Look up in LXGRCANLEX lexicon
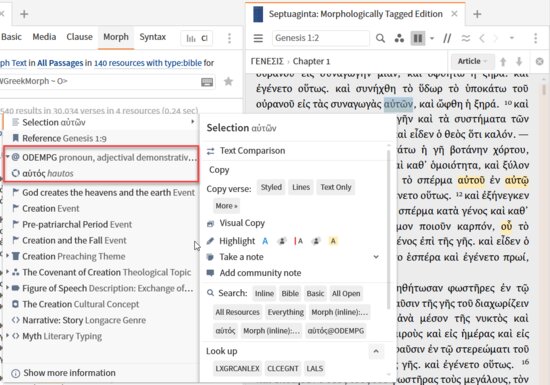Screen dimensions: 550x385 [237, 369]
